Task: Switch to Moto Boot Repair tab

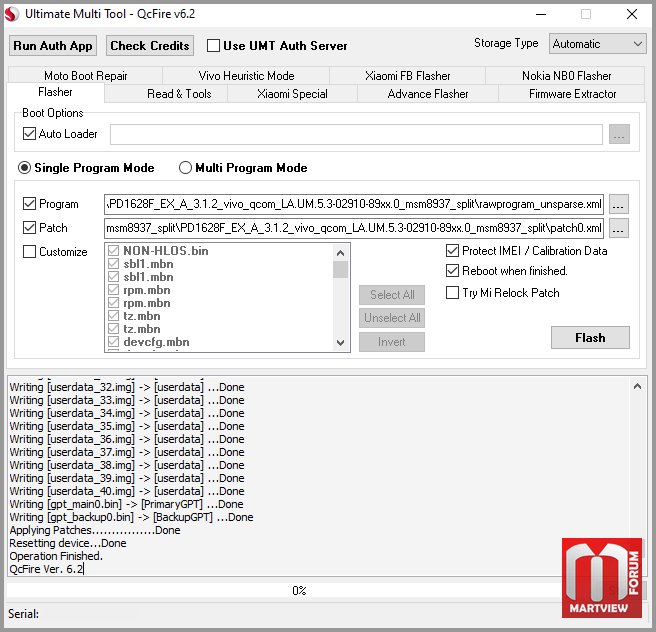Action: pyautogui.click(x=85, y=76)
